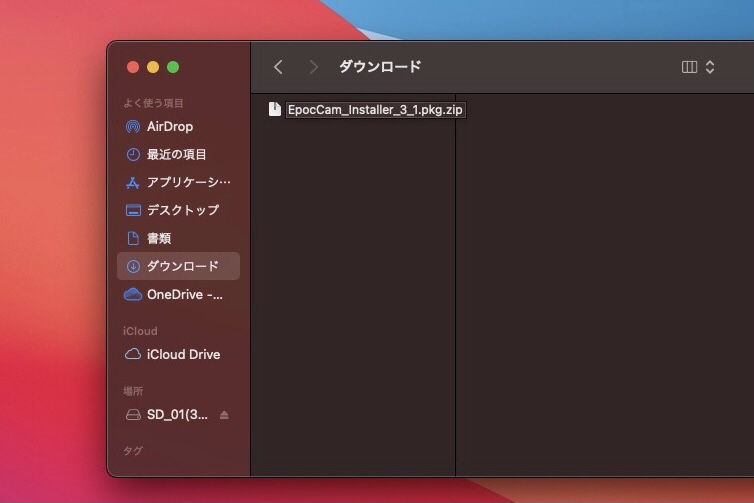Screen dimensions: 754x503
Task: Click the OneDrive cloud icon
Action: (133, 294)
